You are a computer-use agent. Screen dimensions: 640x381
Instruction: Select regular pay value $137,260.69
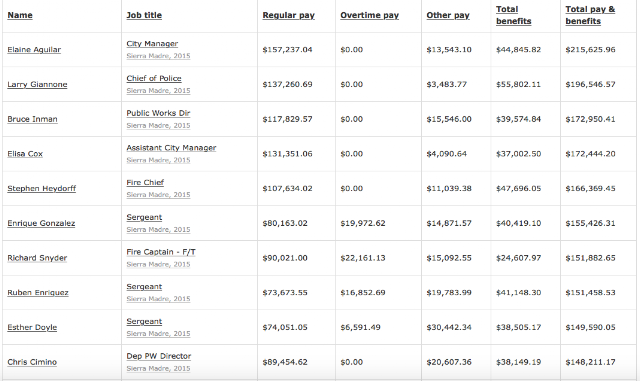pos(287,84)
